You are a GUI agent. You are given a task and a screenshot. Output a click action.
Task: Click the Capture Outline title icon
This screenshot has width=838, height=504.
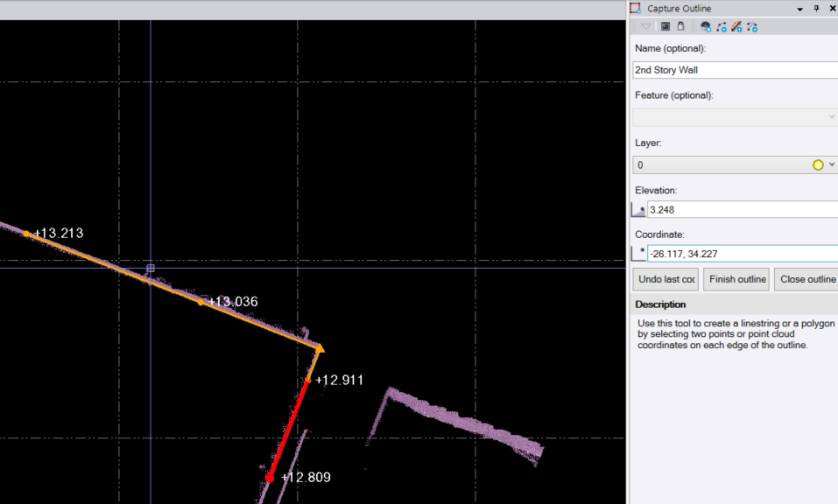[636, 8]
